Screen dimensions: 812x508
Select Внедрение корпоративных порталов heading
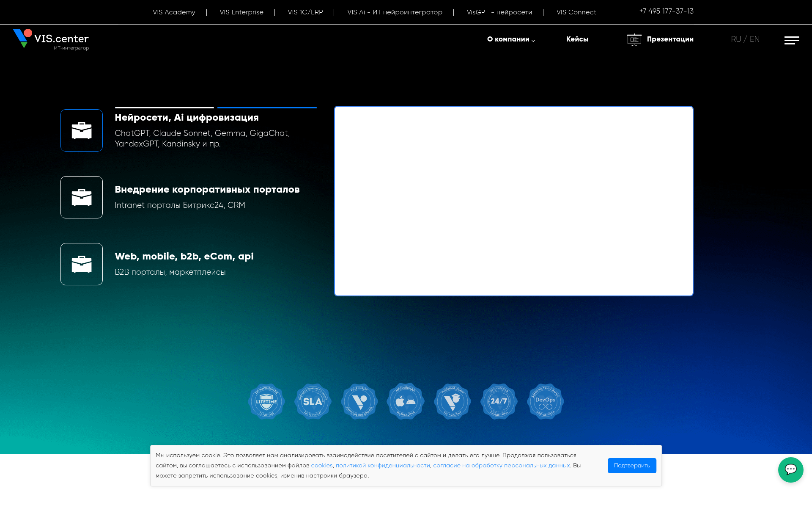(x=207, y=190)
